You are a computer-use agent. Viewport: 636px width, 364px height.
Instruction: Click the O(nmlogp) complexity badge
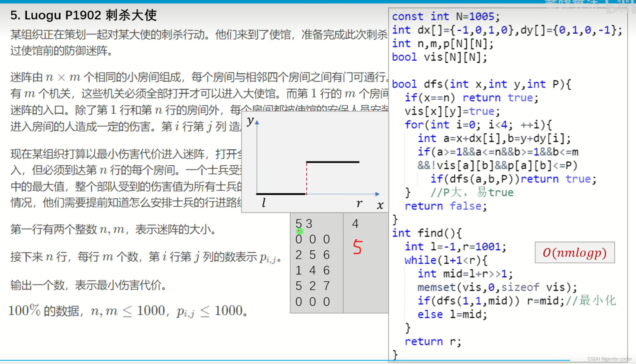[574, 252]
